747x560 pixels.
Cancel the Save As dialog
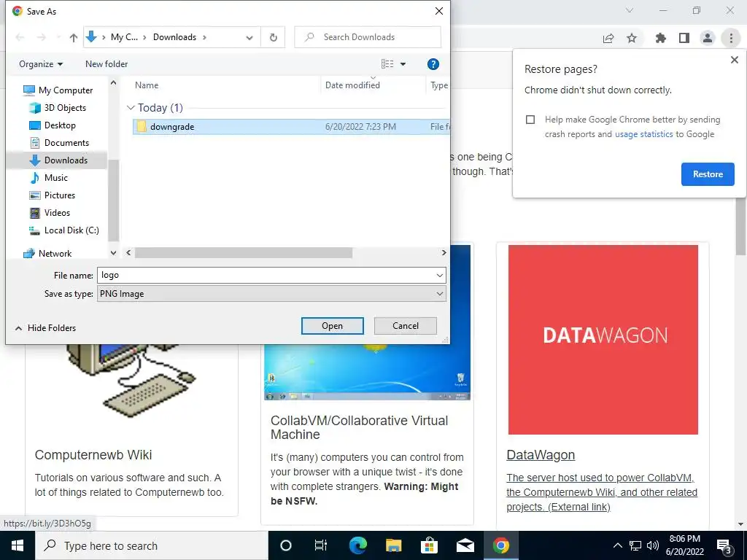tap(406, 326)
